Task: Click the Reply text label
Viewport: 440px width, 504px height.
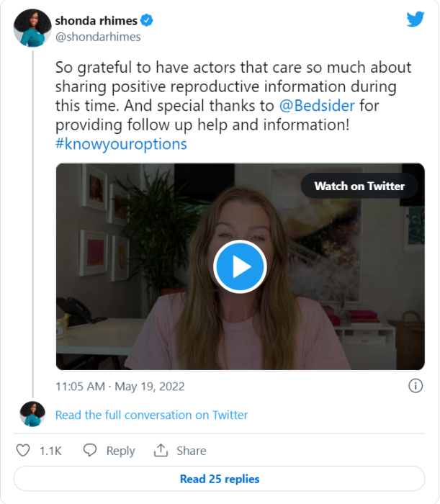Action: tap(120, 451)
